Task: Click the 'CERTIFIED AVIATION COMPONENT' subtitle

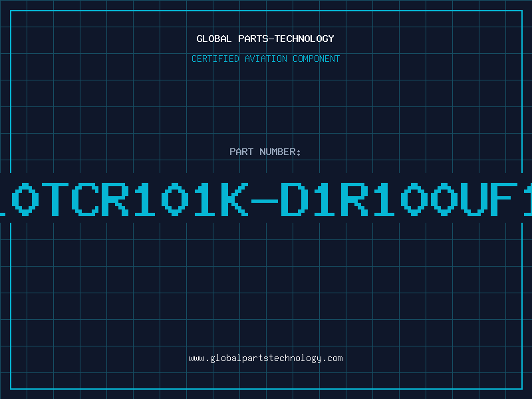Action: [x=265, y=59]
